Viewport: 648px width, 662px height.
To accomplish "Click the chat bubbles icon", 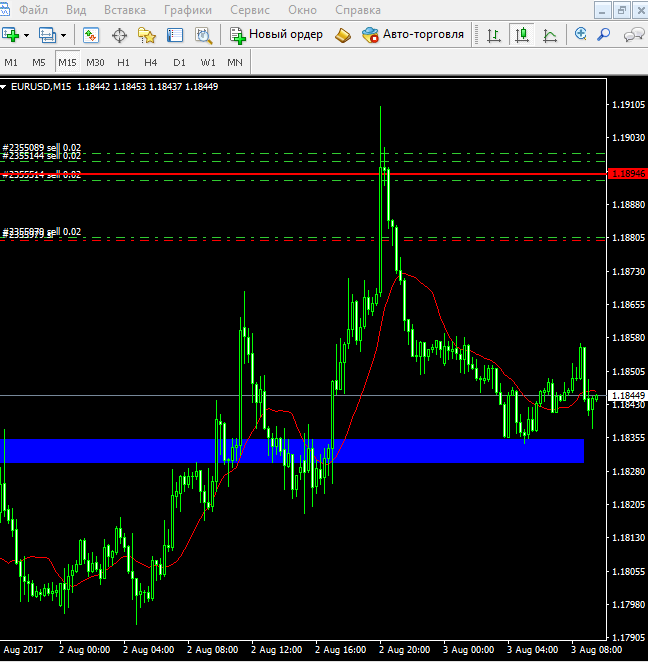I will tap(634, 35).
